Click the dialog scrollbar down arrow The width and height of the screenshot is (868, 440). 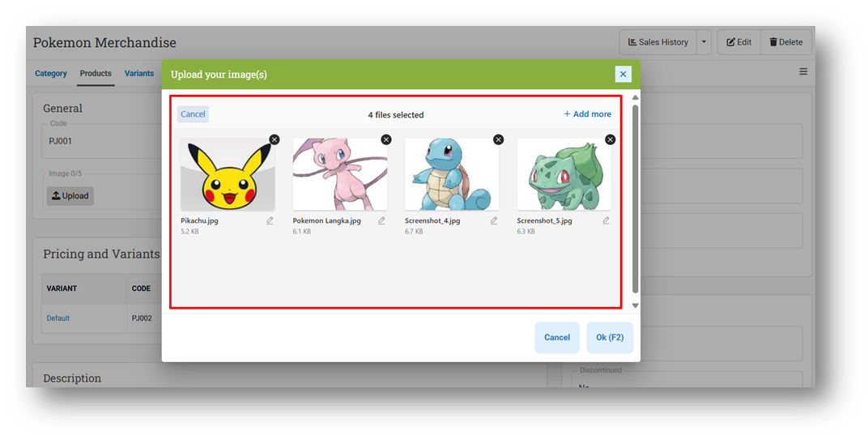pyautogui.click(x=636, y=305)
